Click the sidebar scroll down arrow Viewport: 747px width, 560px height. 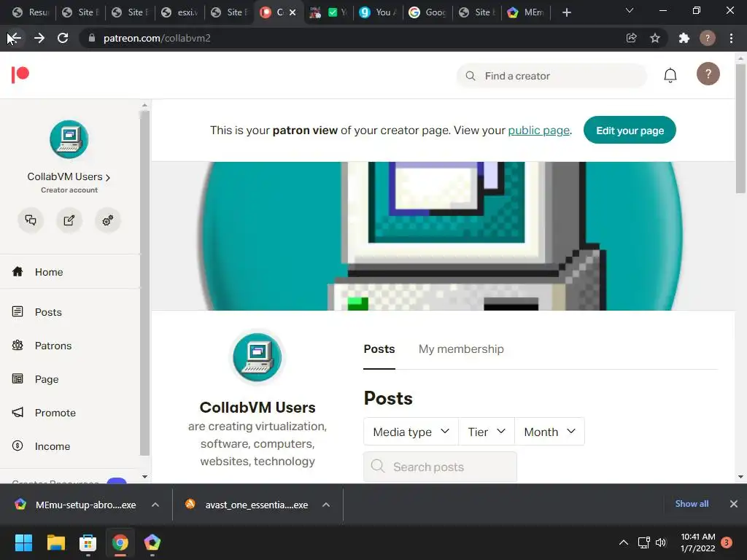[x=145, y=477]
